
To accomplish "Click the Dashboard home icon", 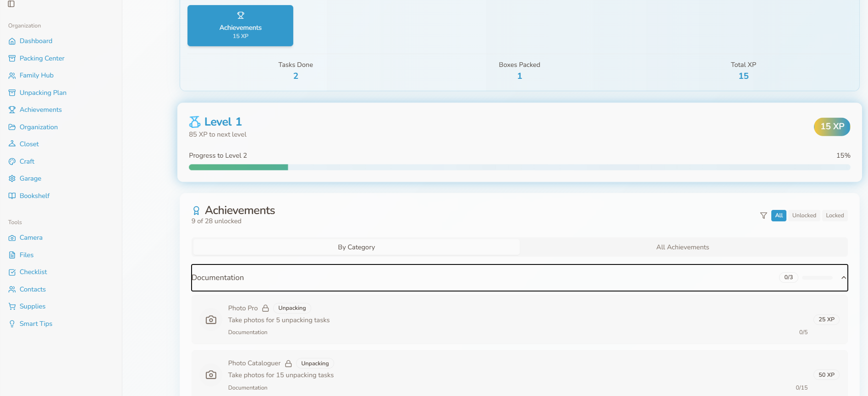I will click(x=12, y=41).
